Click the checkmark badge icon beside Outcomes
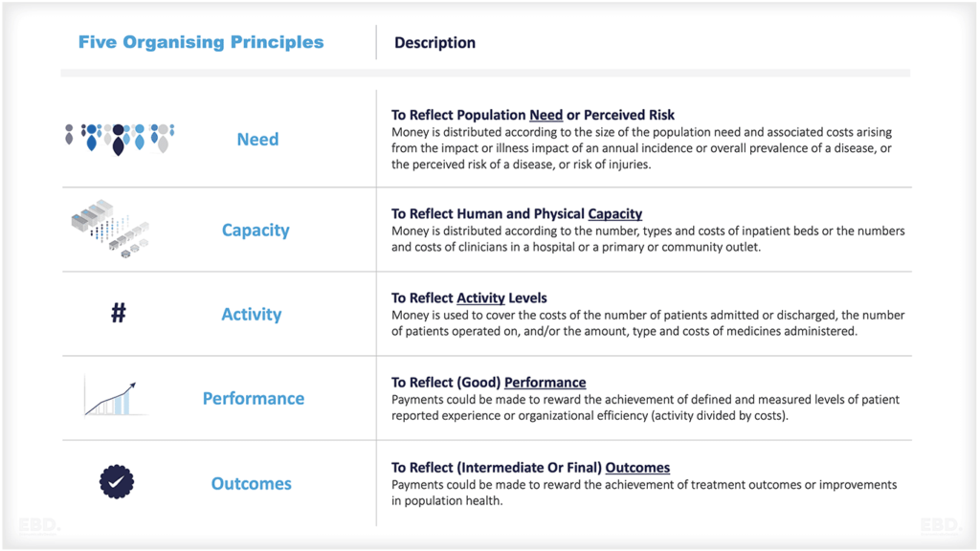Image resolution: width=980 pixels, height=551 pixels. (x=117, y=482)
